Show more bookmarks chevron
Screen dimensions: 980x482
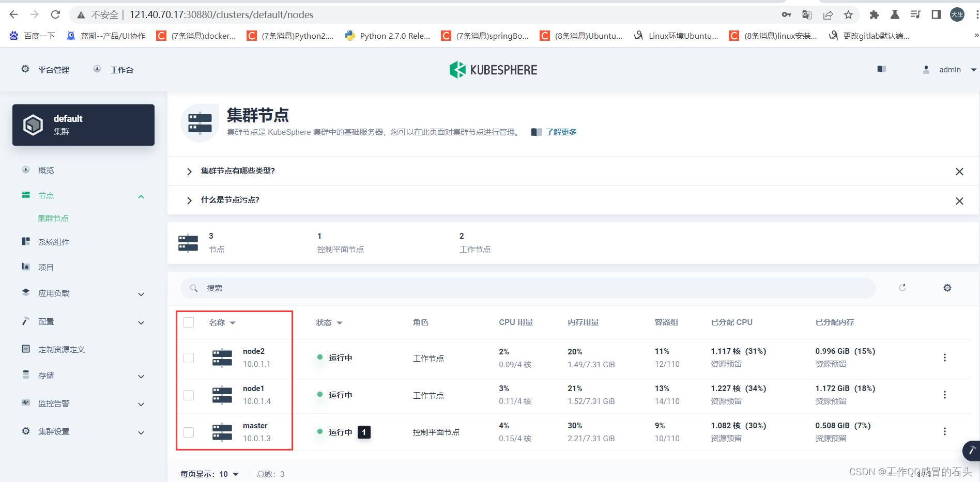[976, 36]
